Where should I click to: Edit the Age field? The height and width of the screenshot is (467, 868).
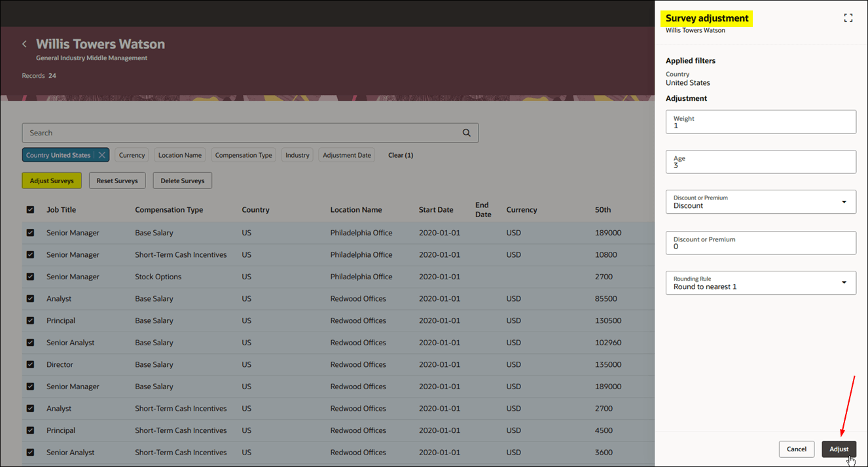761,162
